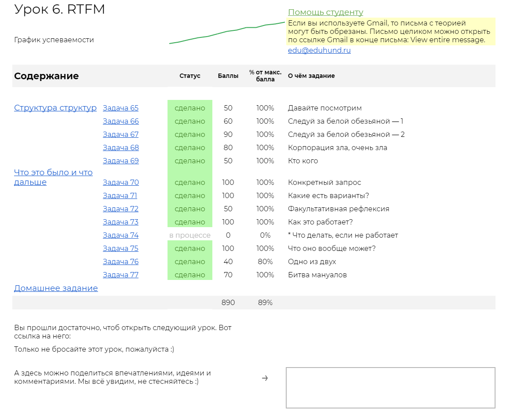Click the yellow Gmail notice box

click(x=390, y=31)
